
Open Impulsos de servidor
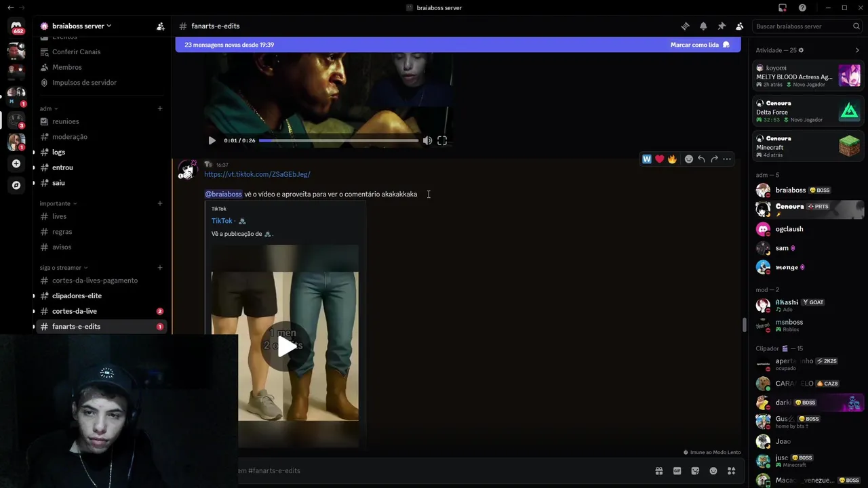tap(102, 82)
